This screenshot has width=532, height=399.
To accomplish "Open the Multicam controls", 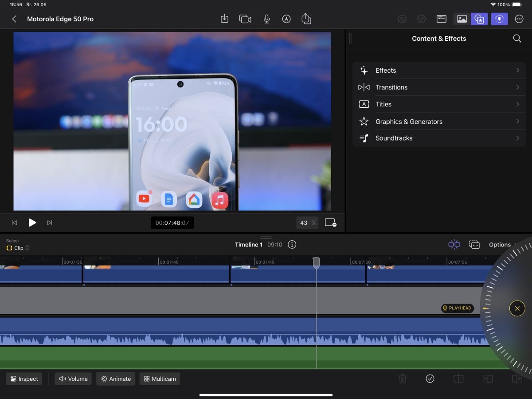I will point(160,379).
